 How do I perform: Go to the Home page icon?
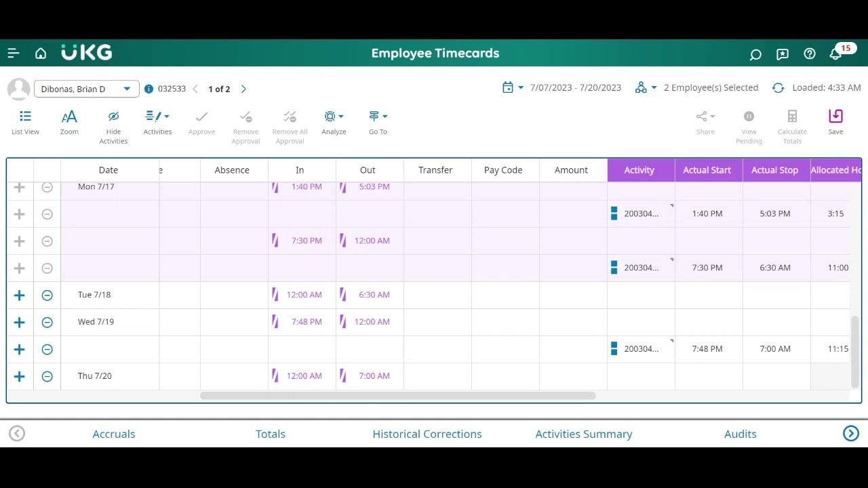[x=41, y=54]
